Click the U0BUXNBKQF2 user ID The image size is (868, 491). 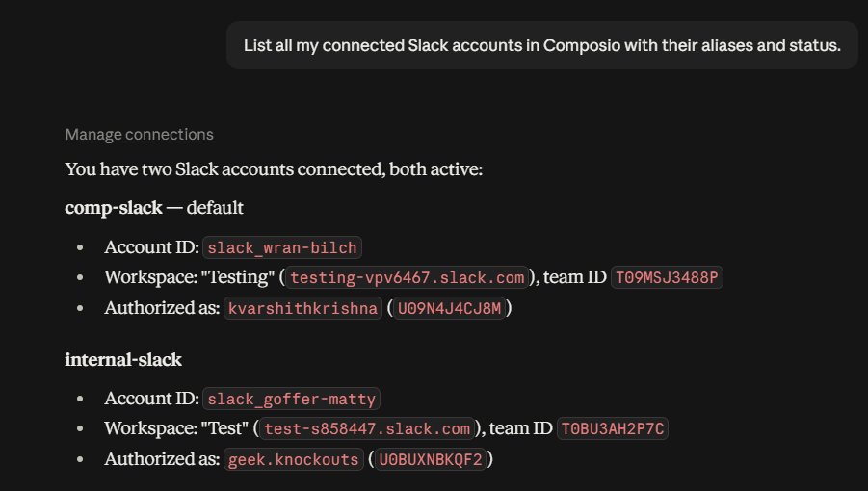coord(431,459)
